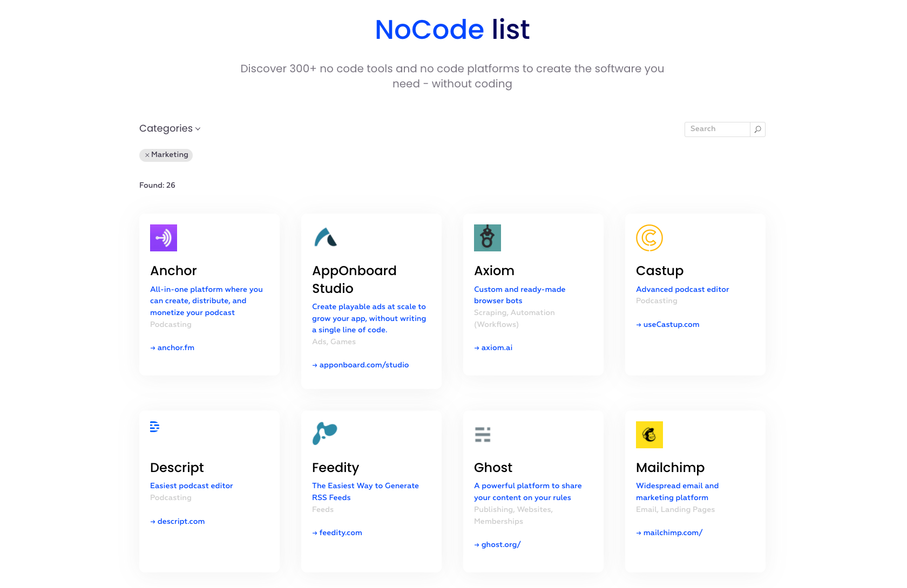Open the anchor.fm link

point(172,348)
